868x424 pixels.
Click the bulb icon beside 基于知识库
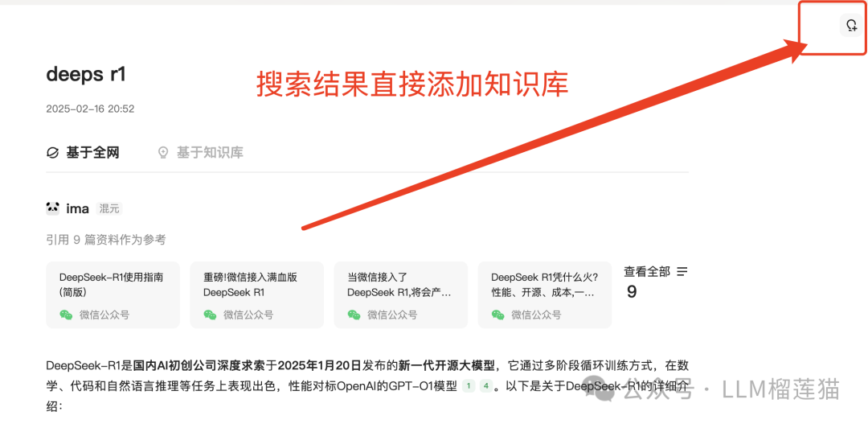coord(162,153)
